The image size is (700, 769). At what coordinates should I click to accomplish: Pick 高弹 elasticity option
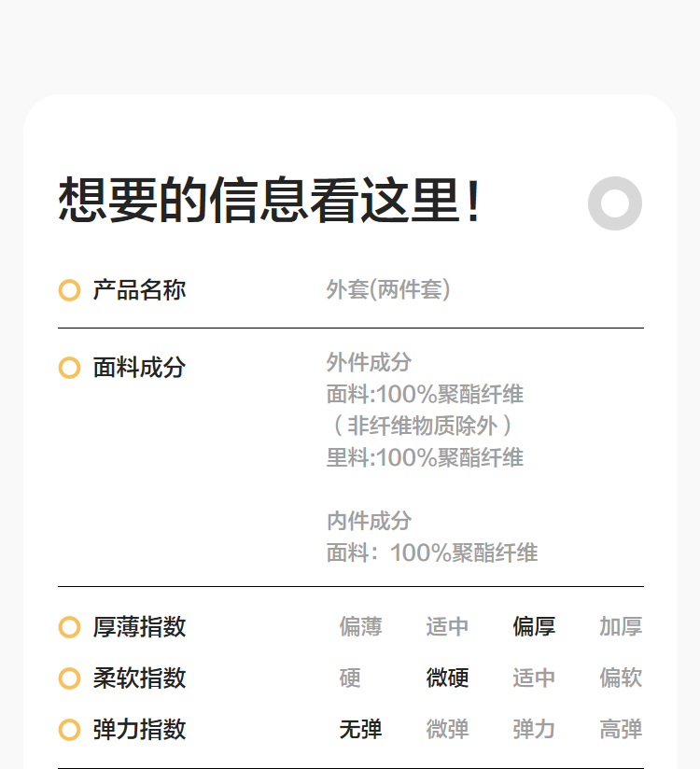click(x=621, y=730)
